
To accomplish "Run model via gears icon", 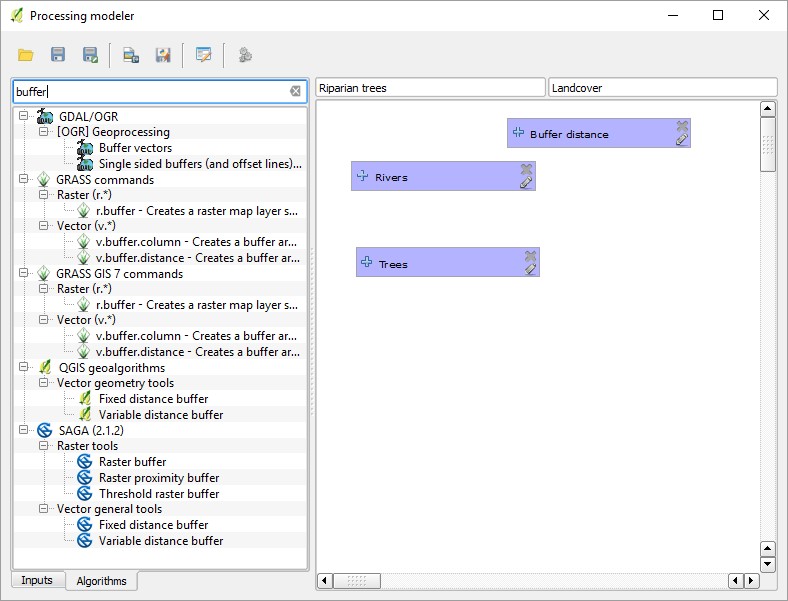I will point(245,54).
